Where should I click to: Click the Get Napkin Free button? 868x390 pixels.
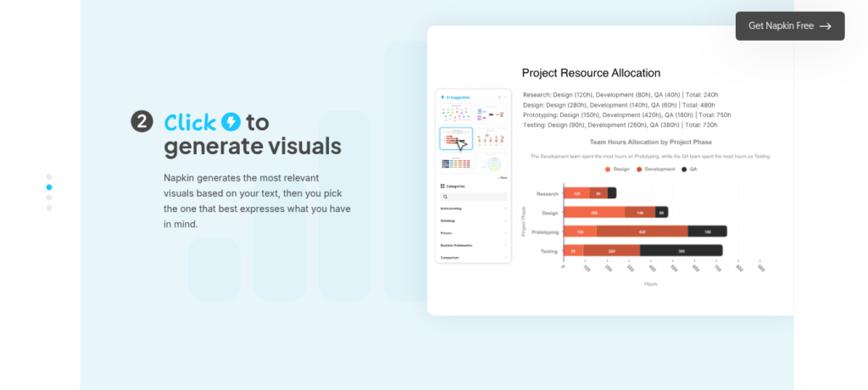(790, 26)
